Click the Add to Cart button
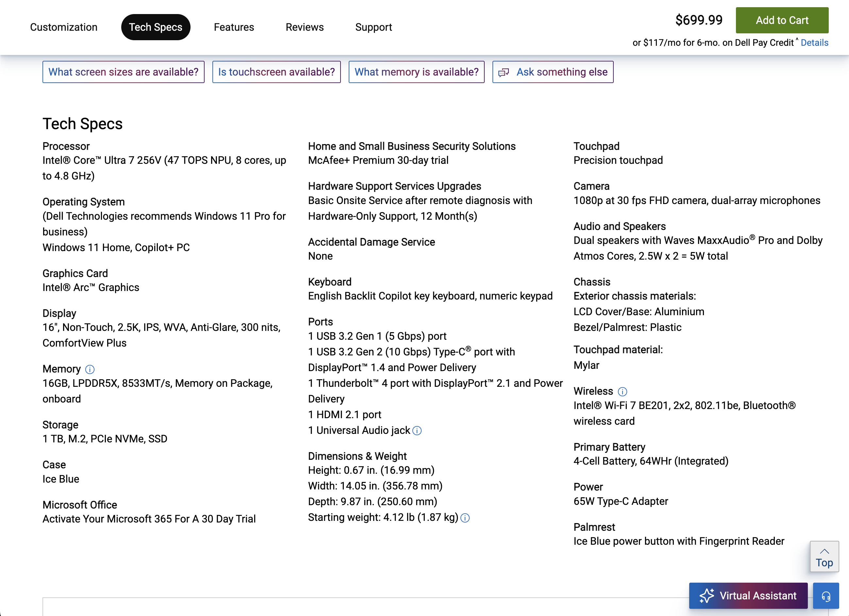The height and width of the screenshot is (616, 849). [782, 21]
